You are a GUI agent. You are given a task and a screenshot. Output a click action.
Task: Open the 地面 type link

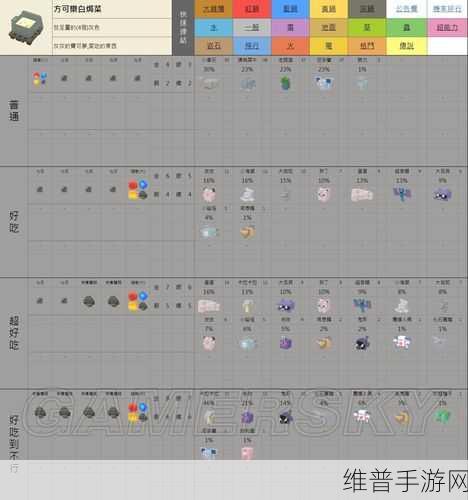click(329, 27)
